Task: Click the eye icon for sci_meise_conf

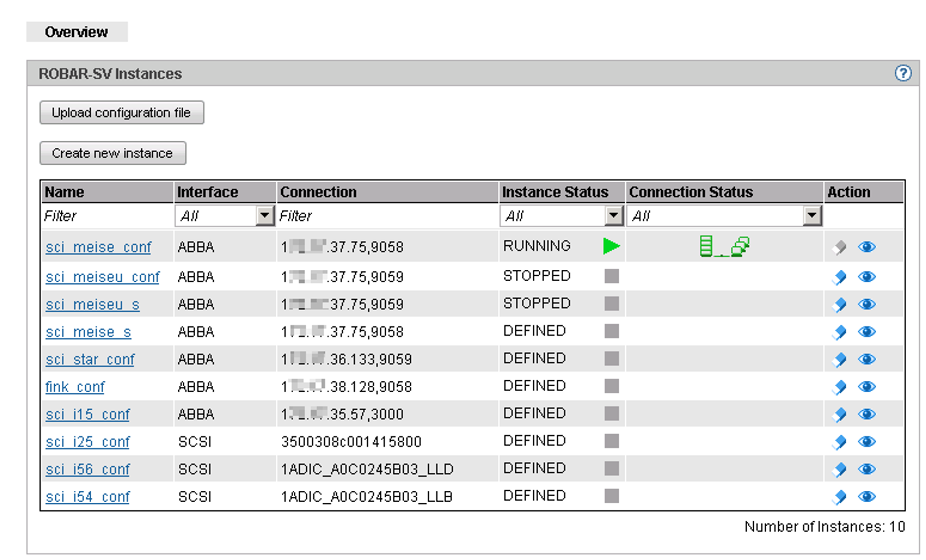Action: (x=867, y=247)
